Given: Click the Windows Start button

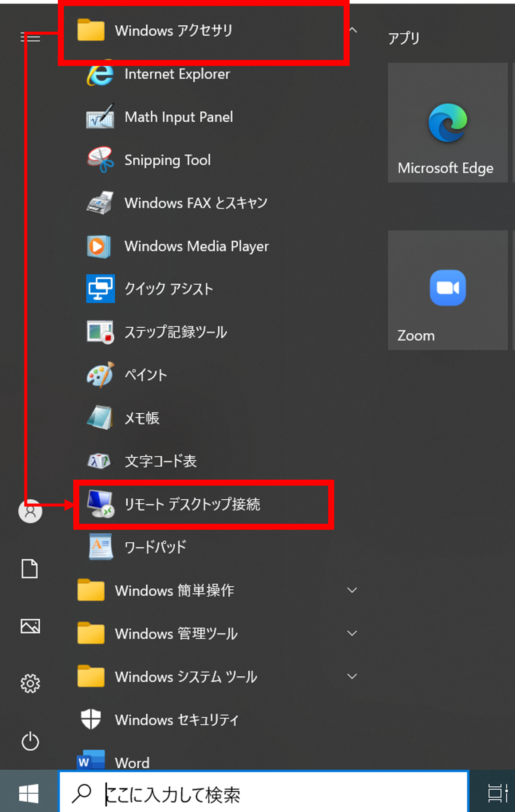Looking at the screenshot, I should pyautogui.click(x=29, y=794).
